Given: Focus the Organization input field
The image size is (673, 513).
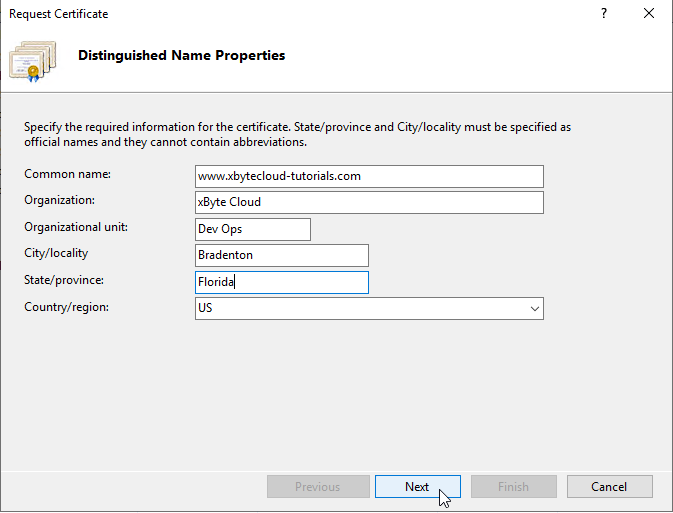Looking at the screenshot, I should click(369, 202).
